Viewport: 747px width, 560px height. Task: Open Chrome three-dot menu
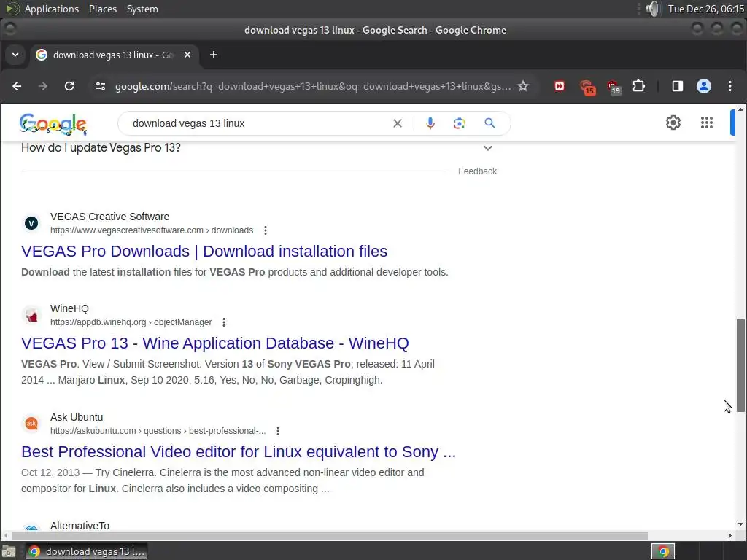tap(730, 86)
